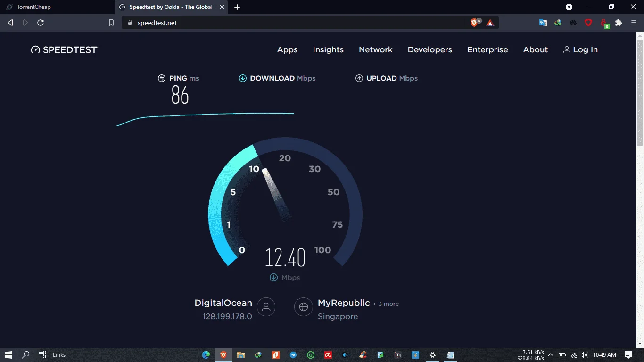Show hidden system tray icons
Screen dimensions: 644x362
[x=550, y=355]
